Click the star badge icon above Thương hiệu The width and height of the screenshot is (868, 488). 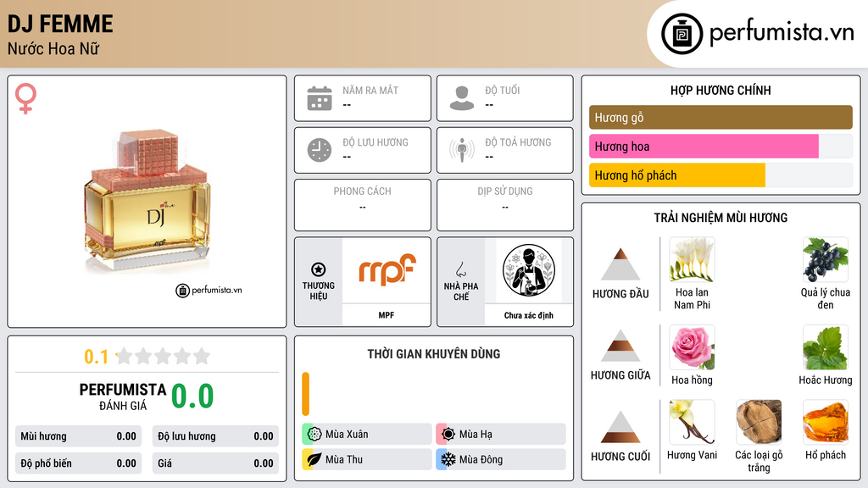[319, 269]
